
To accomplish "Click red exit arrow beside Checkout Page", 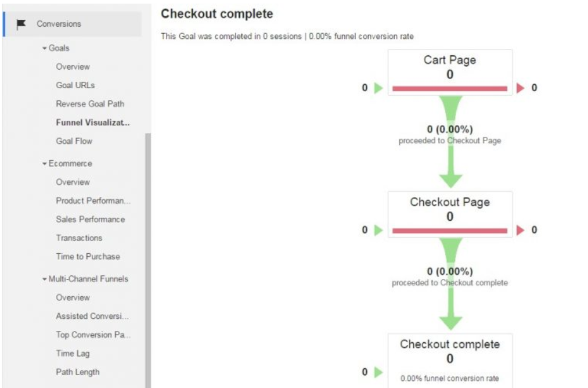I will click(x=521, y=230).
